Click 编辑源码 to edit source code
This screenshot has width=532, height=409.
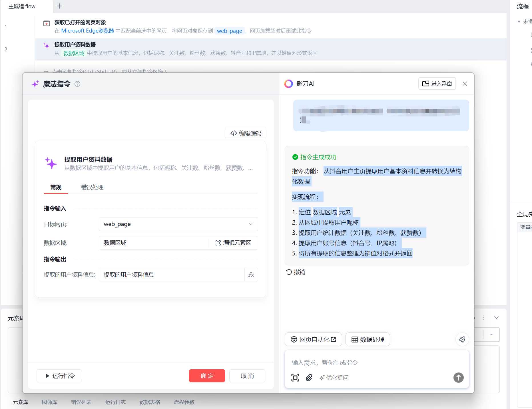point(246,133)
